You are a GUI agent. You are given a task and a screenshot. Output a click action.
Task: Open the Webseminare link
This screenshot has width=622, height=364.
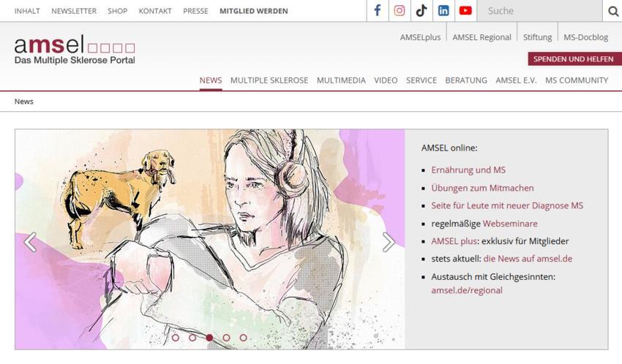pyautogui.click(x=510, y=224)
